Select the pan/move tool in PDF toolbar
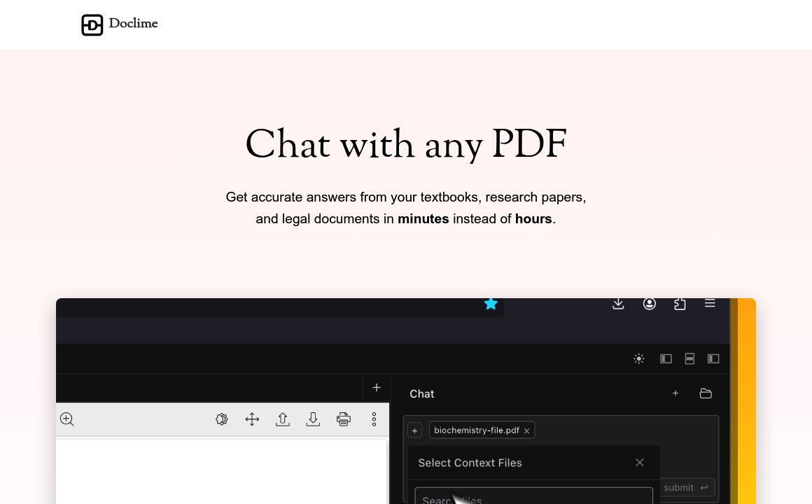The height and width of the screenshot is (504, 812). click(252, 419)
